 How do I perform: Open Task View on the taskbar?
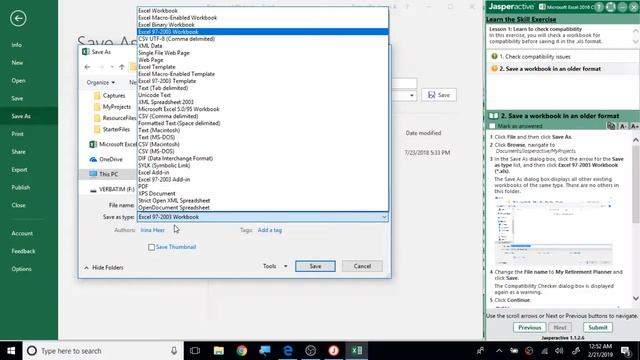[x=195, y=351]
